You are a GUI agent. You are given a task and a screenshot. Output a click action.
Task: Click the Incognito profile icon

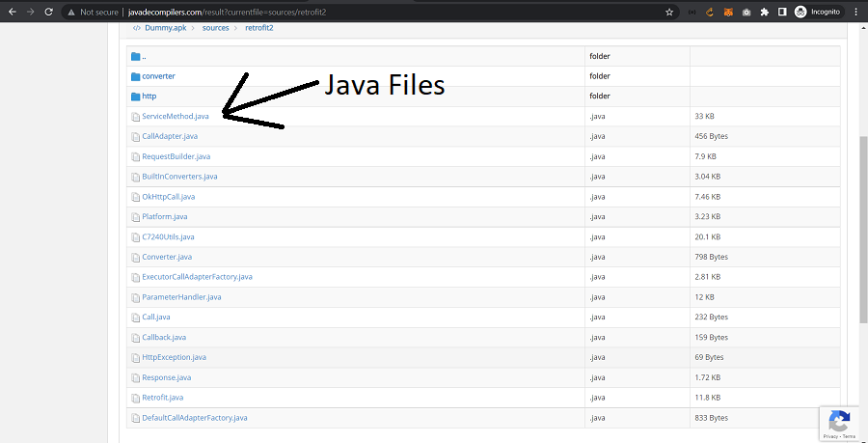pyautogui.click(x=800, y=12)
